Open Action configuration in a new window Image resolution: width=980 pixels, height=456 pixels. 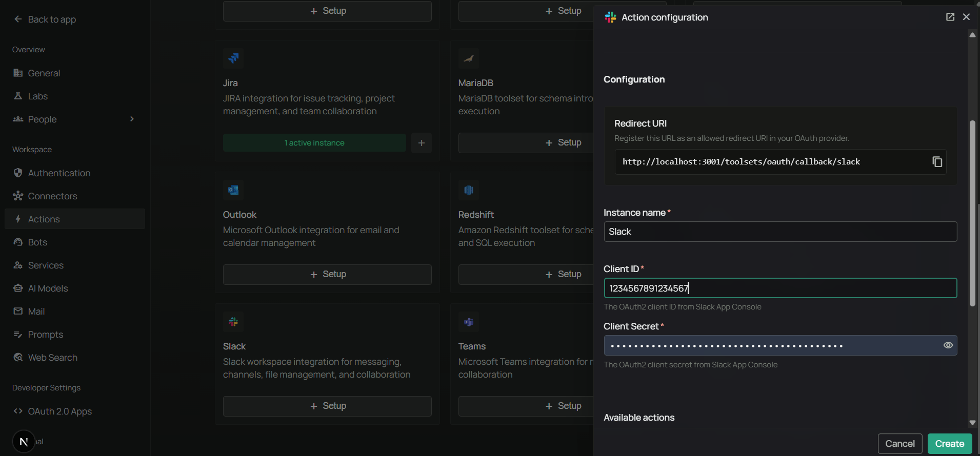pyautogui.click(x=950, y=17)
